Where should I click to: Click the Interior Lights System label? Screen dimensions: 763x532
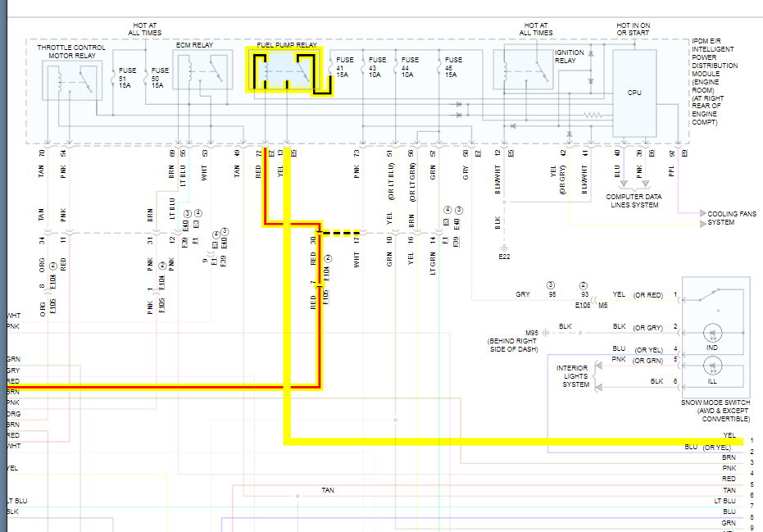(x=573, y=376)
